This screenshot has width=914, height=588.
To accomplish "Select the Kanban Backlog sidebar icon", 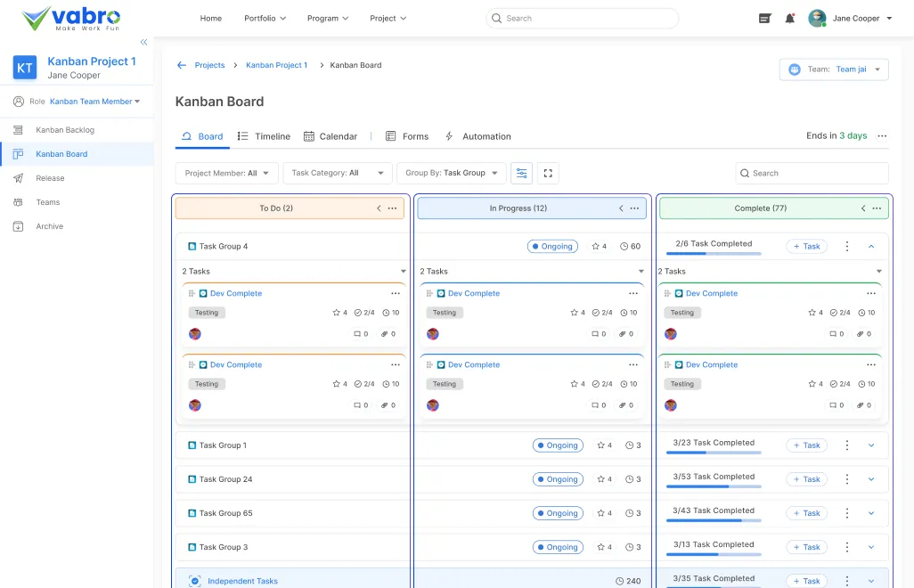I will (x=17, y=129).
